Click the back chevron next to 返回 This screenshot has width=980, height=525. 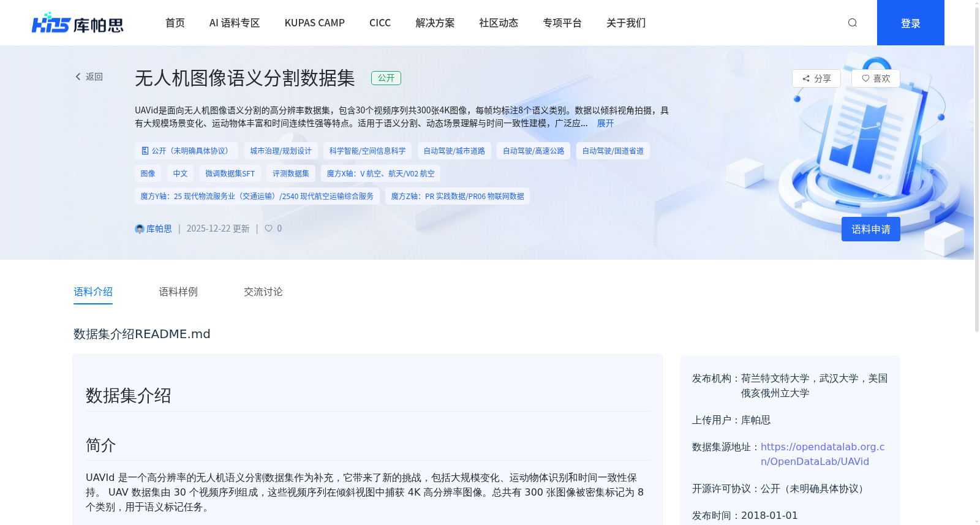pyautogui.click(x=78, y=77)
